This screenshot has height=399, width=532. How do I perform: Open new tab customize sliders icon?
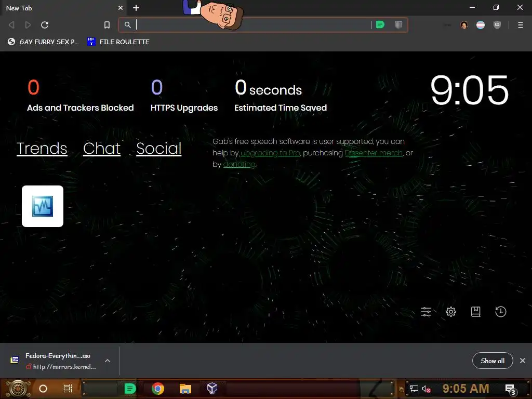[426, 312]
